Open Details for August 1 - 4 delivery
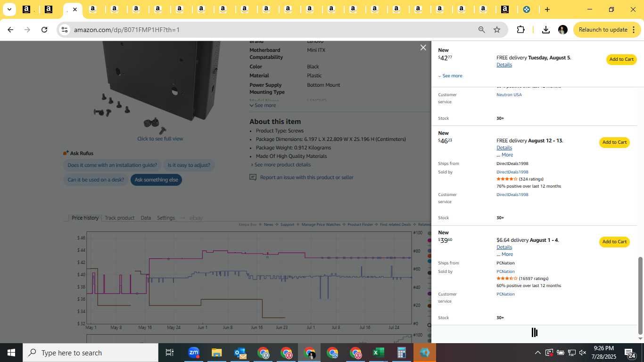 coord(504,247)
